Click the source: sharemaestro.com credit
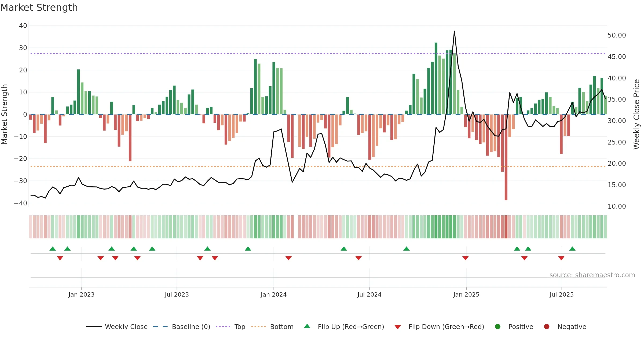This screenshot has width=644, height=362. (592, 275)
